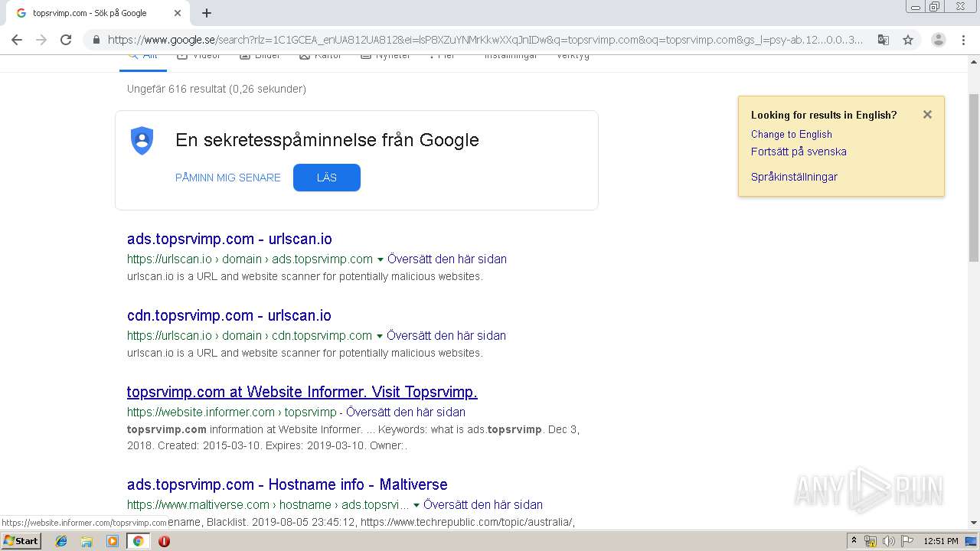Open a new tab with plus
980x551 pixels.
pos(207,13)
